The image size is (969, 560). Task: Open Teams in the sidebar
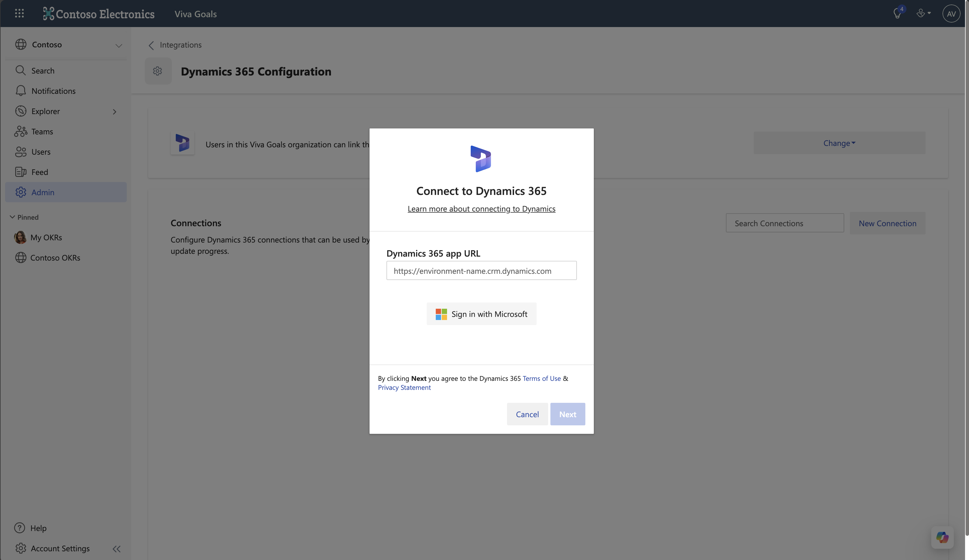pos(66,132)
